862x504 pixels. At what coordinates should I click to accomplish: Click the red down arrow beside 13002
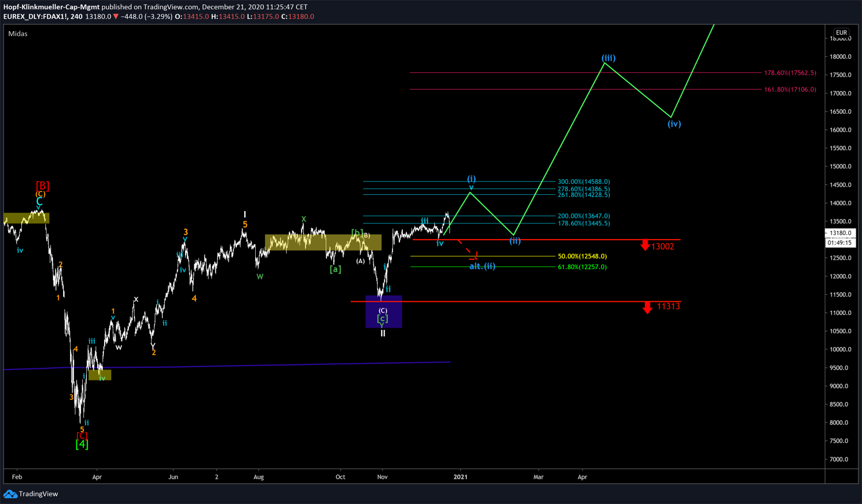pyautogui.click(x=645, y=246)
